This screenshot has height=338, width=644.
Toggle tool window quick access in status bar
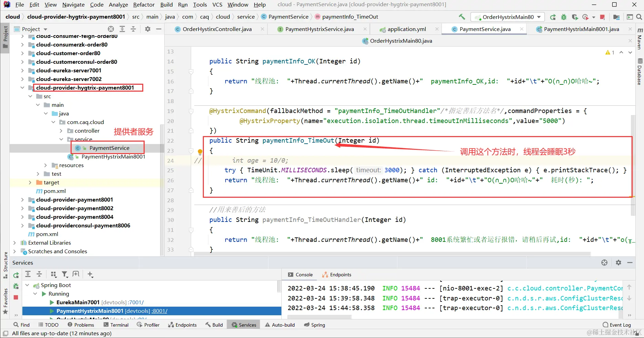6,334
